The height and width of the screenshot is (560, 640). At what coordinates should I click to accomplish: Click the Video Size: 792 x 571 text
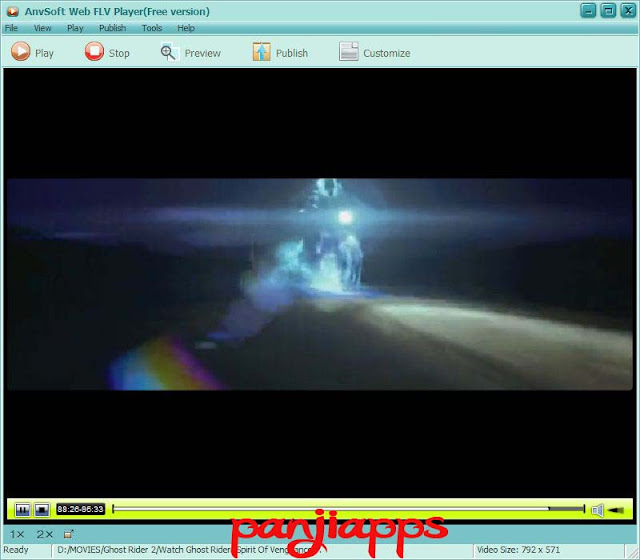tap(518, 550)
